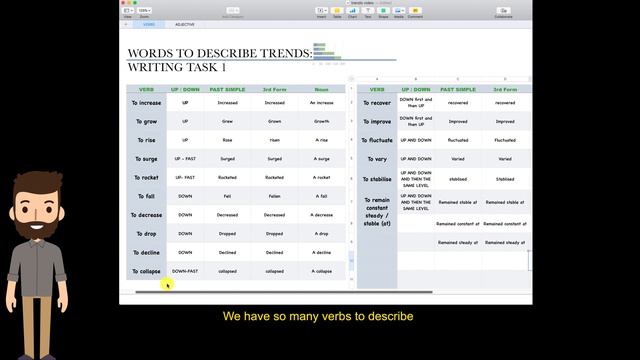Select the 'To surge' verb cell
640x360 pixels.
click(146, 159)
